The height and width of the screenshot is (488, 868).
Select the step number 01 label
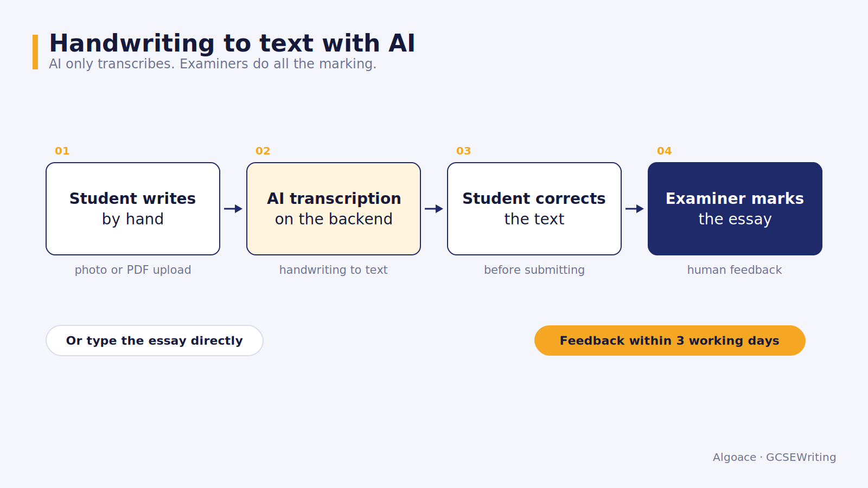coord(62,151)
